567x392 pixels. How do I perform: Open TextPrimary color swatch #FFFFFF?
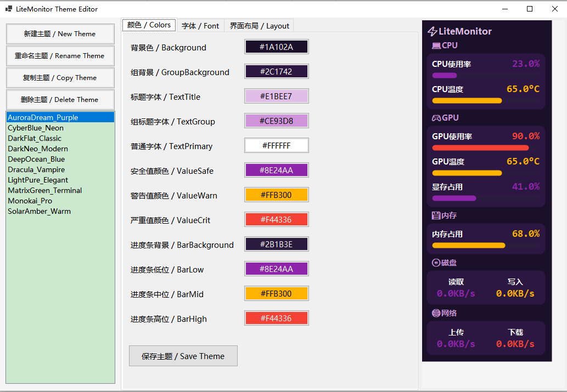tap(277, 146)
